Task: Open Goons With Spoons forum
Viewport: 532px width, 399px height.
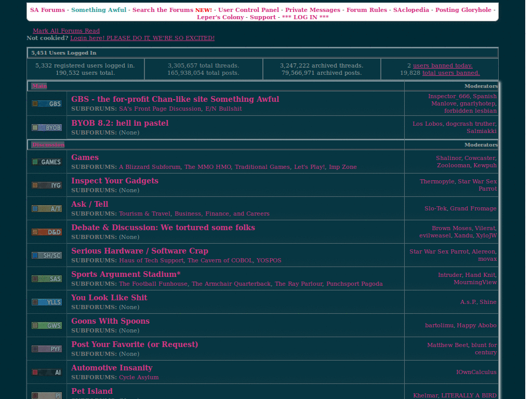Action: click(x=110, y=321)
